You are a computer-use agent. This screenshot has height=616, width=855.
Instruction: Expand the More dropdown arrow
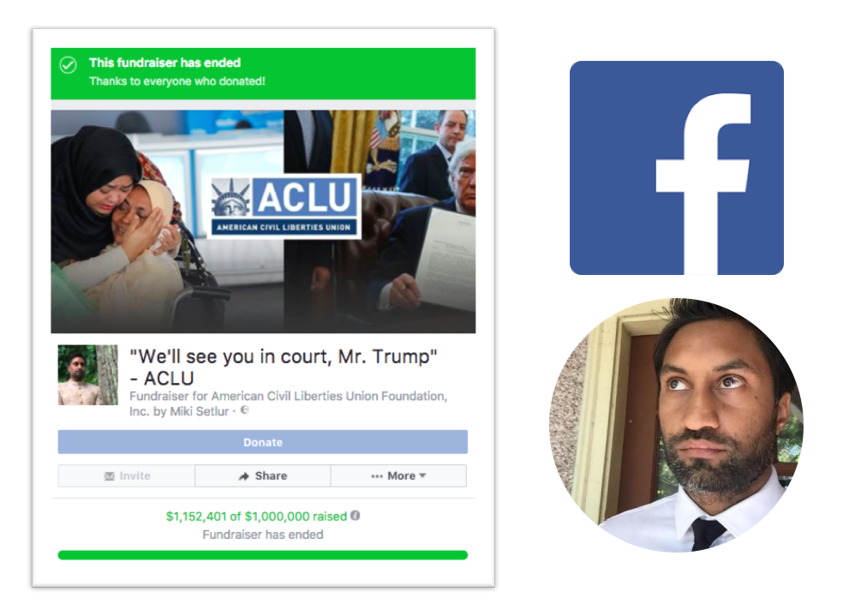coord(422,475)
